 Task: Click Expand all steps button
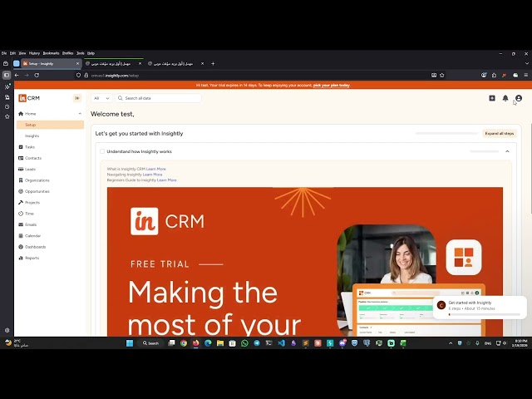[x=499, y=133]
